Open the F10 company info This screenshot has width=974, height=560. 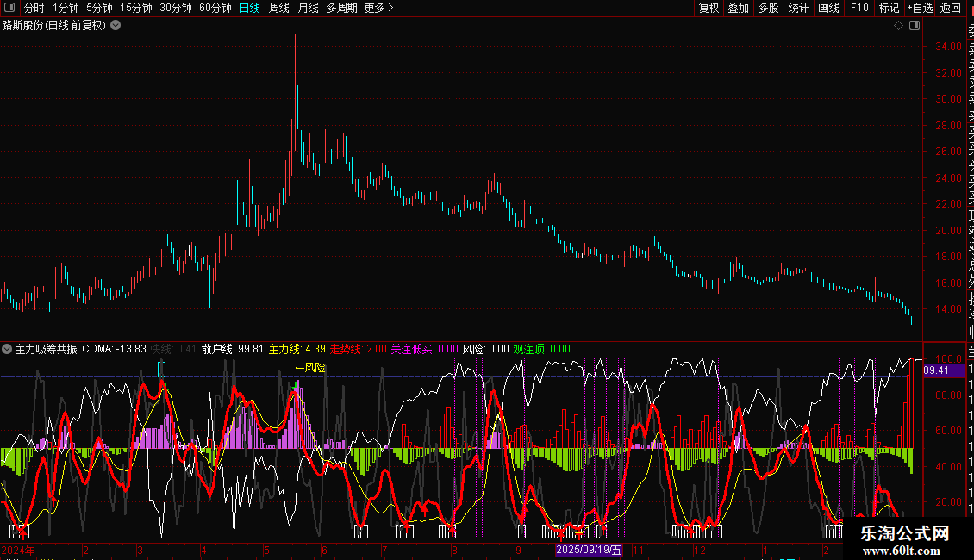(859, 8)
